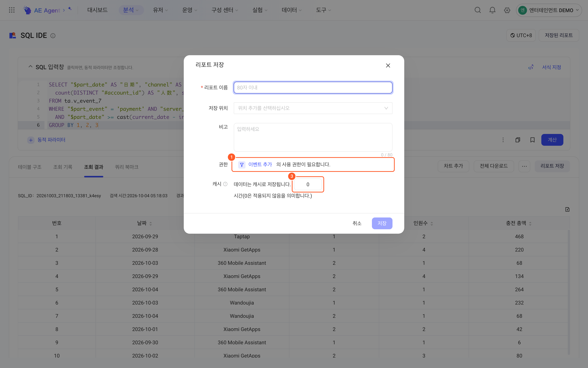Open the apps grid launcher icon
Image resolution: width=588 pixels, height=368 pixels.
click(x=12, y=10)
